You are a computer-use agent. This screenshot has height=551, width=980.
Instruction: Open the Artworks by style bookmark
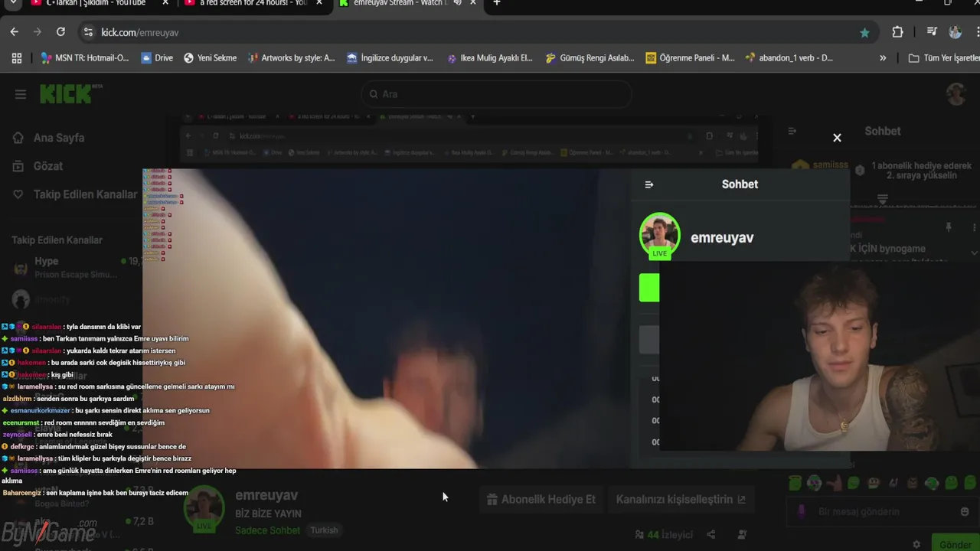(291, 57)
